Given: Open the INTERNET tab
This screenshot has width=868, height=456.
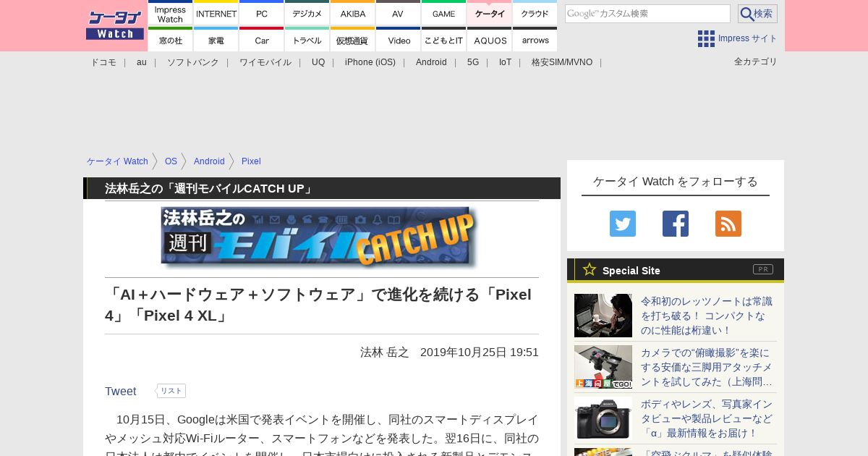Looking at the screenshot, I should click(216, 14).
